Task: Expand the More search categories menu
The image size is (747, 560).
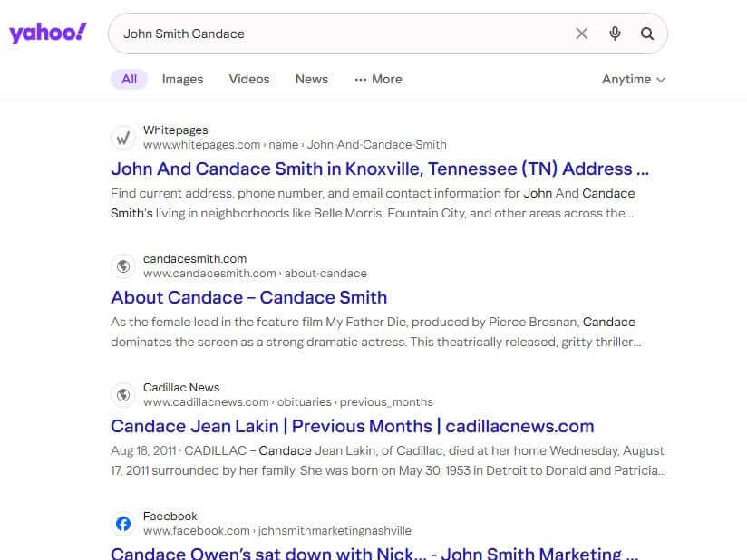Action: 378,79
